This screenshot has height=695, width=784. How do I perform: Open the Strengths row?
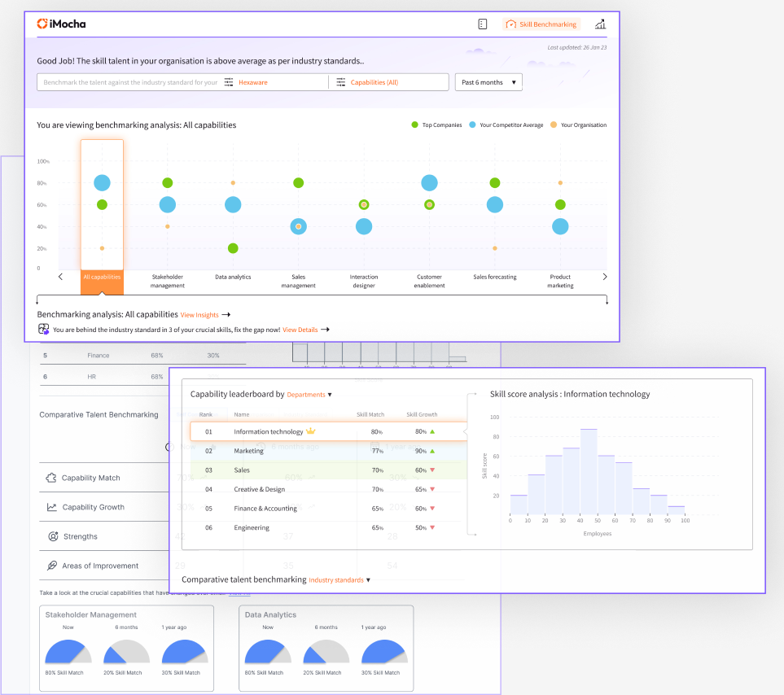pos(104,536)
